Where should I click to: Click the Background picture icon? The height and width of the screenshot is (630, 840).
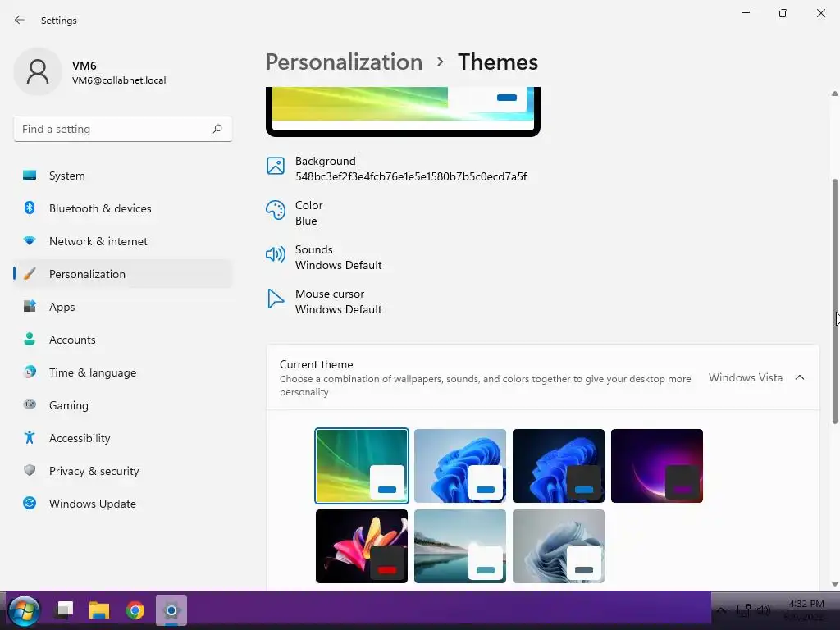[x=276, y=166]
